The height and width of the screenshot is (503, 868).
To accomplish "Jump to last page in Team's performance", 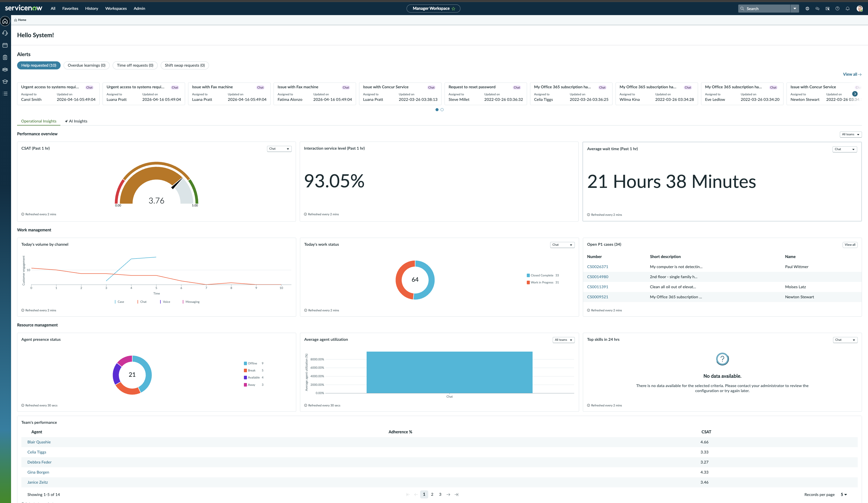I will [456, 494].
